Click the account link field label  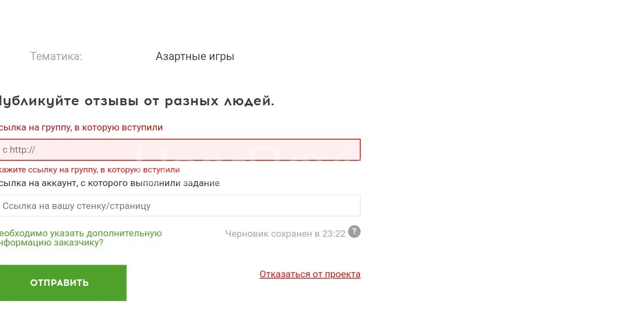(109, 183)
